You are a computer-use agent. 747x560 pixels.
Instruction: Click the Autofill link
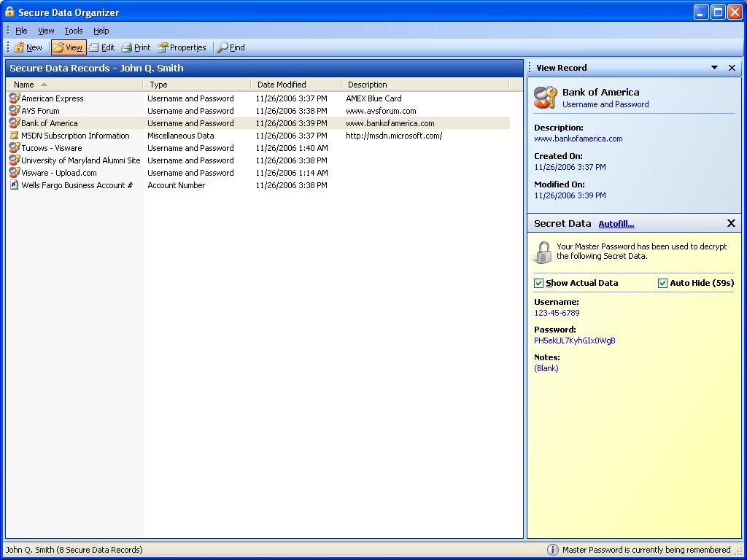click(616, 224)
